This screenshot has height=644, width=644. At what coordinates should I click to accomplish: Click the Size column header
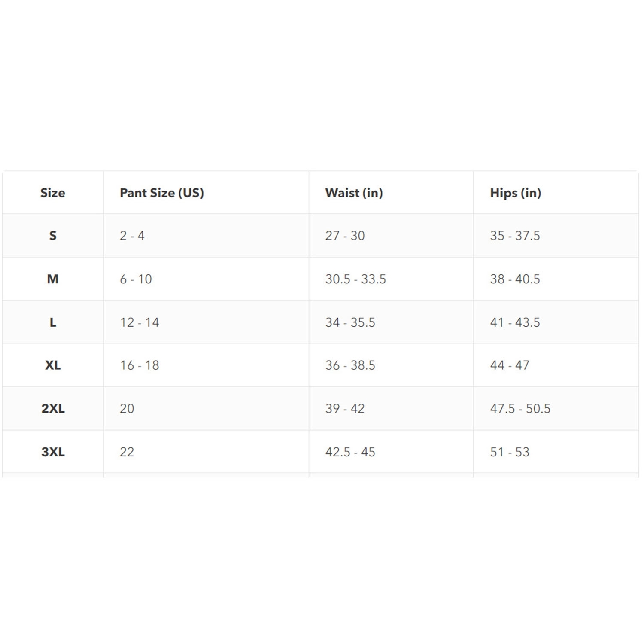(53, 193)
